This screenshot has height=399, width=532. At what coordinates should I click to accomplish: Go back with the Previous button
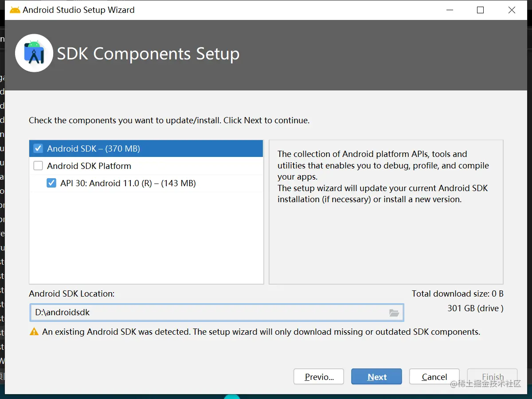pyautogui.click(x=319, y=377)
